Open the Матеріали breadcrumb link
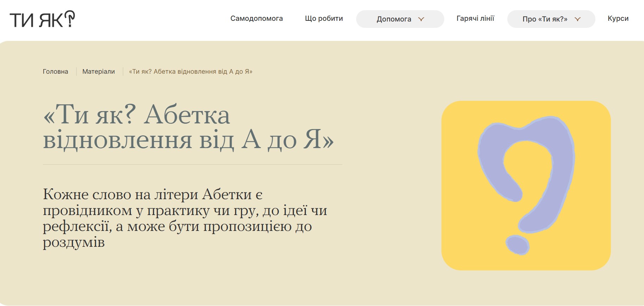The width and height of the screenshot is (644, 306). click(99, 72)
